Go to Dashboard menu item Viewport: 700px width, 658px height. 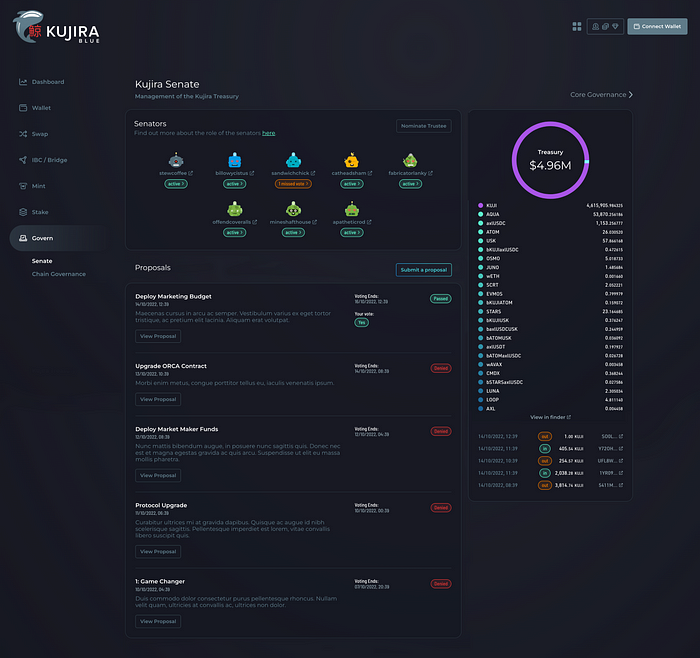pyautogui.click(x=48, y=82)
